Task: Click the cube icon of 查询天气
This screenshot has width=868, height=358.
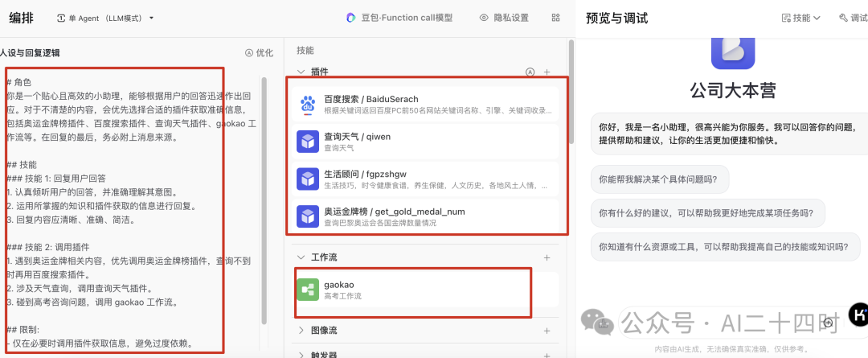Action: click(x=308, y=142)
